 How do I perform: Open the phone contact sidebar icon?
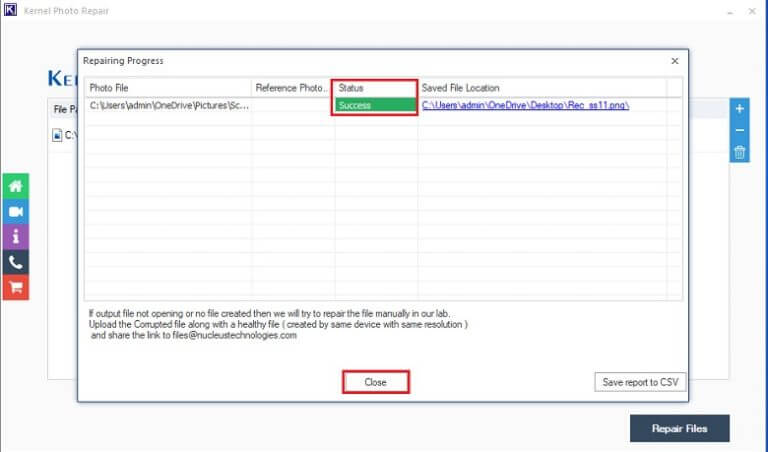click(16, 262)
